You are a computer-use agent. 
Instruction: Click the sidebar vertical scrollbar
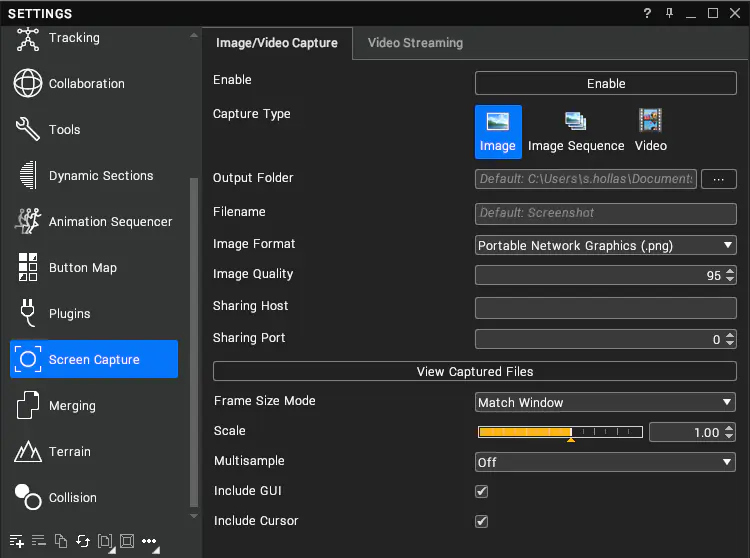coord(194,342)
